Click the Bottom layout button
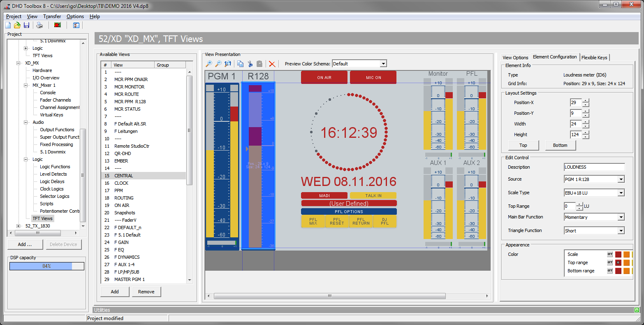The height and width of the screenshot is (325, 644). pos(560,145)
